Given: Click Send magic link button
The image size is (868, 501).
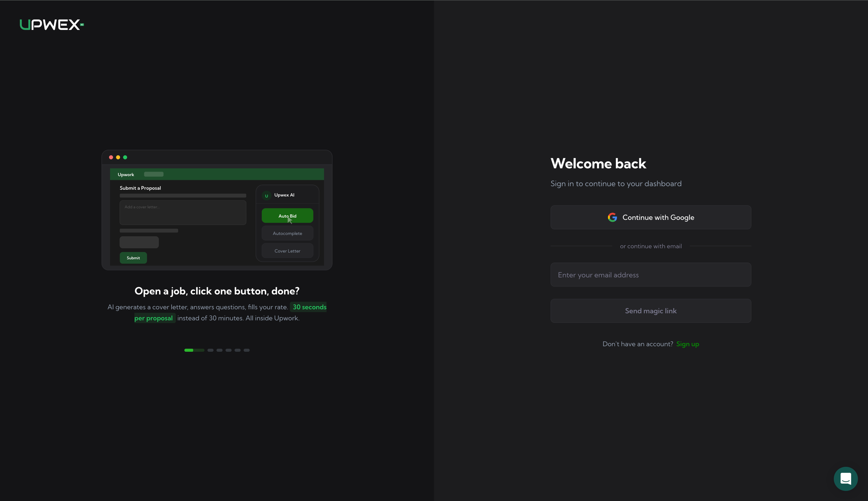Looking at the screenshot, I should tap(651, 311).
